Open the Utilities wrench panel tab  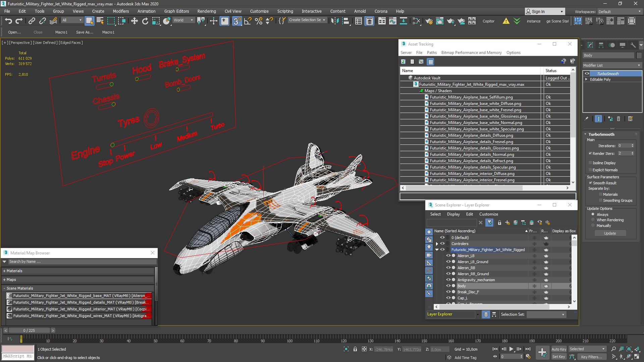[633, 45]
